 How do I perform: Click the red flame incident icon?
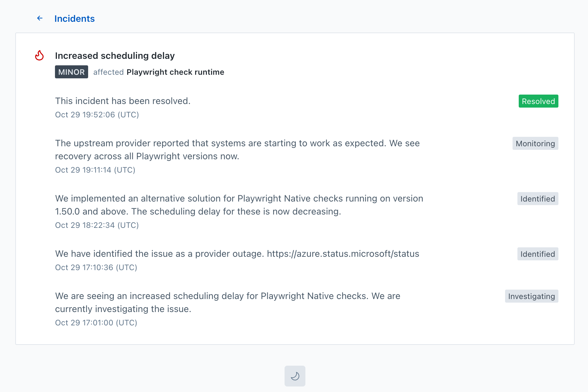point(39,56)
